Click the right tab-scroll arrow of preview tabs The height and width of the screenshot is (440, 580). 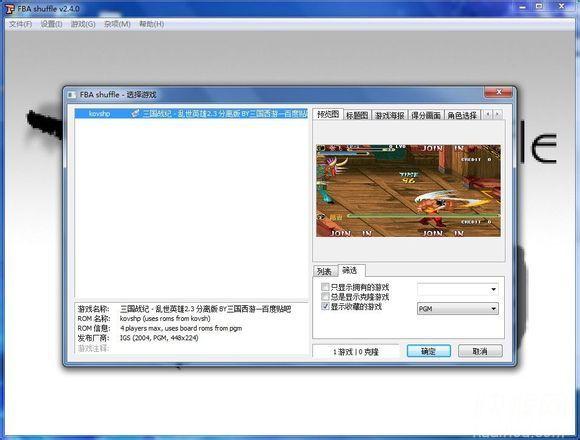pos(498,114)
